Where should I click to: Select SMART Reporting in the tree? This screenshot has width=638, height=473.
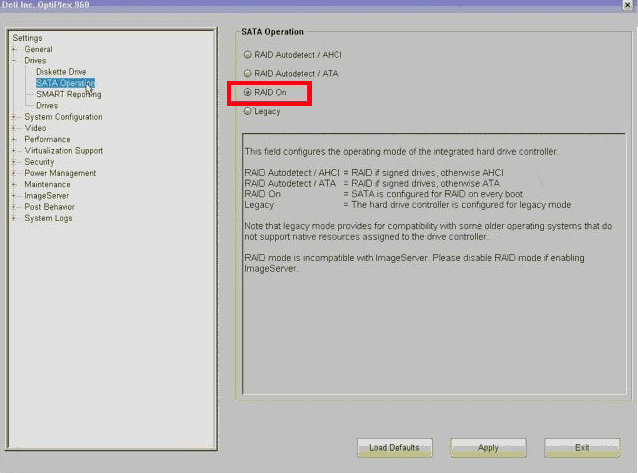tap(68, 94)
